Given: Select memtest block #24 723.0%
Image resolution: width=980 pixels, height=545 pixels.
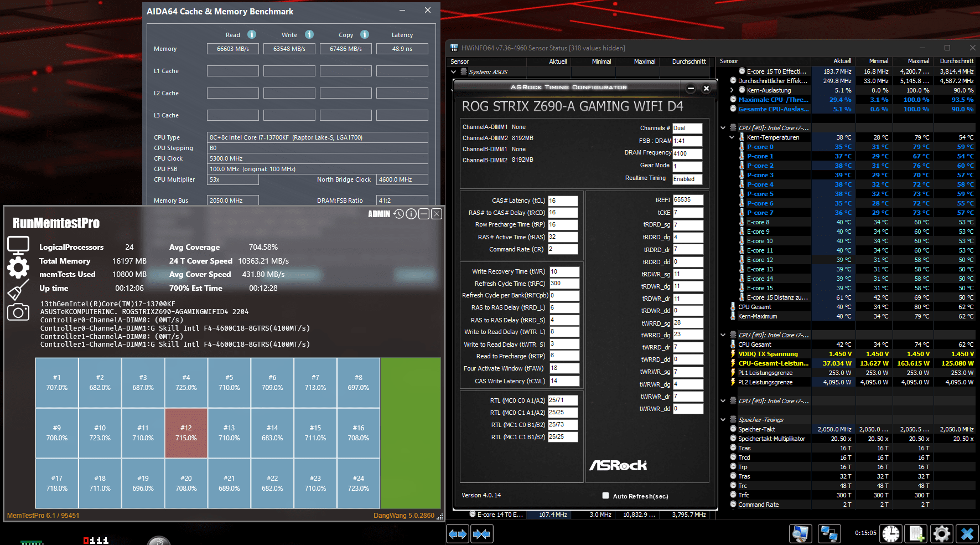Looking at the screenshot, I should pos(359,484).
